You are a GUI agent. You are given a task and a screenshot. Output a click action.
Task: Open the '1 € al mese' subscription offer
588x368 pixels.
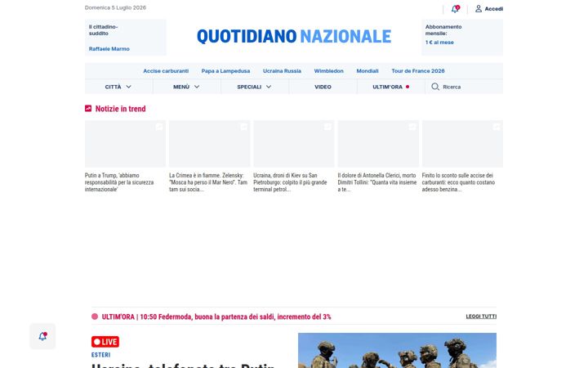pyautogui.click(x=439, y=43)
